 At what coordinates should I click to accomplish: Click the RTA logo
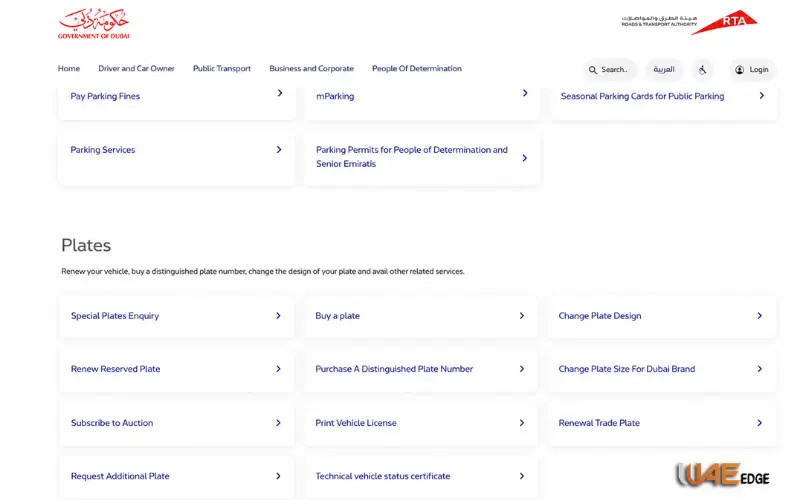(689, 22)
